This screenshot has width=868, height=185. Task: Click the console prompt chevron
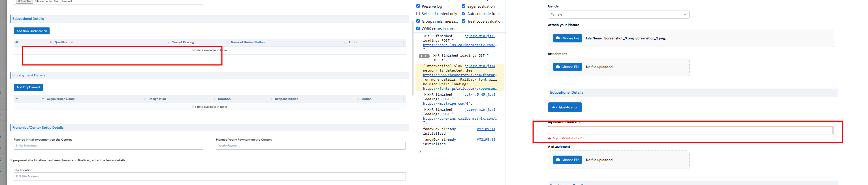tap(420, 152)
